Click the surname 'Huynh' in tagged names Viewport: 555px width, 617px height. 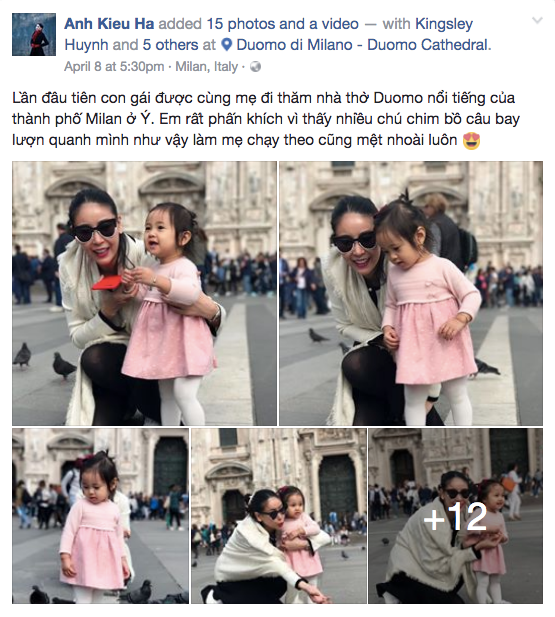[87, 45]
